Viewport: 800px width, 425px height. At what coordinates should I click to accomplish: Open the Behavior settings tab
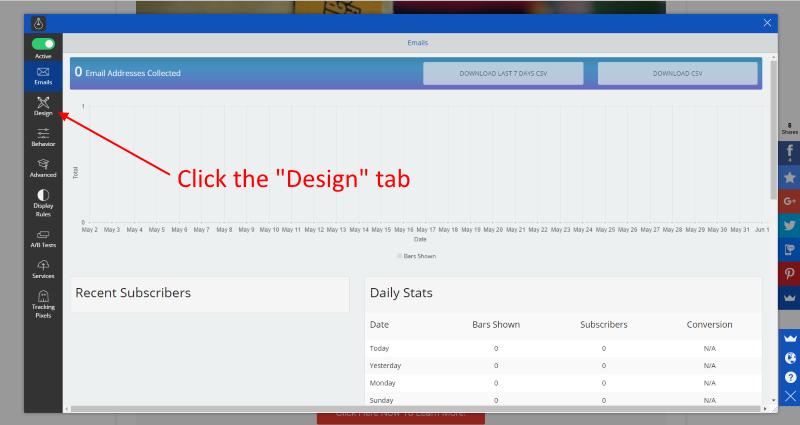(43, 137)
